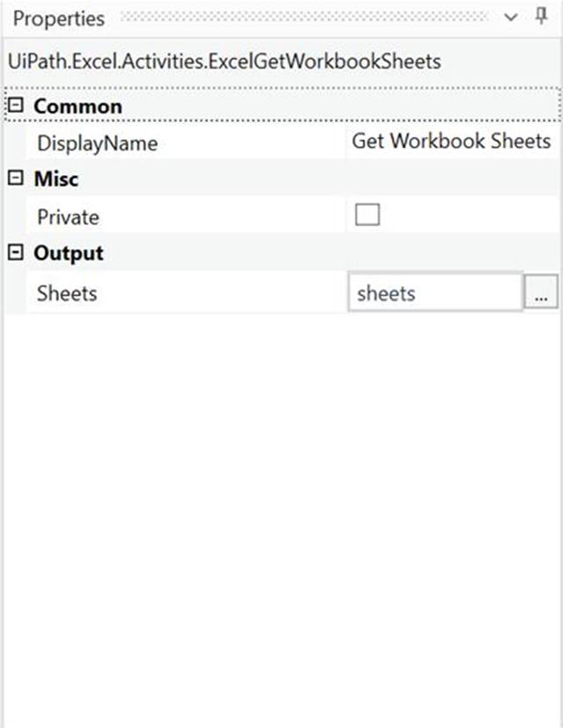This screenshot has width=563, height=728.
Task: Open expression editor via ellipsis button
Action: (x=540, y=294)
